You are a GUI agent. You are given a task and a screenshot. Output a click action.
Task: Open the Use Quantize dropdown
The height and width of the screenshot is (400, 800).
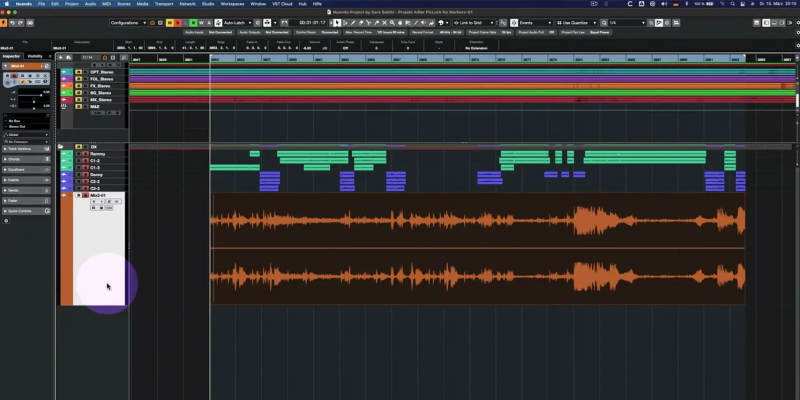[x=577, y=22]
